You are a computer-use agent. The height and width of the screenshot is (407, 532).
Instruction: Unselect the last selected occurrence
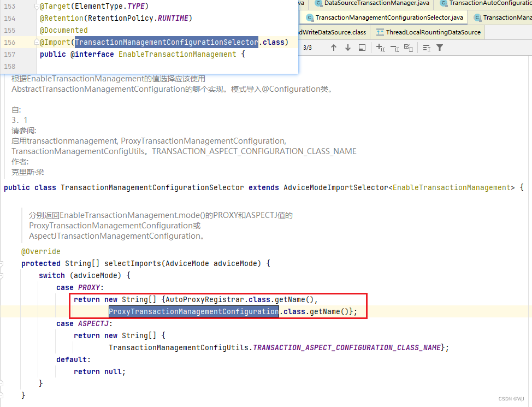(x=394, y=48)
